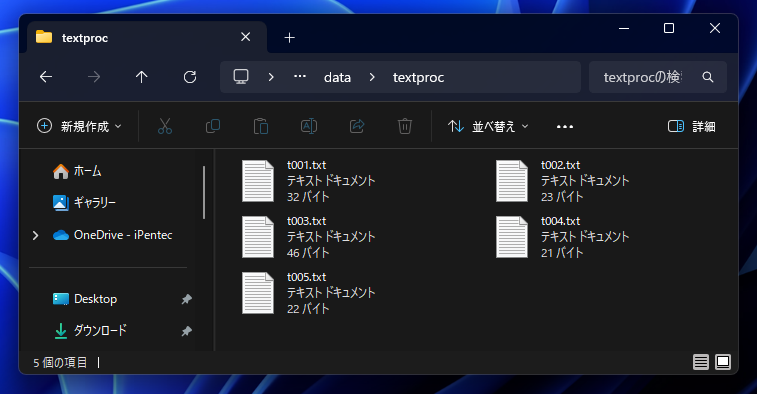Switch to large thumbnails view in status bar
Screen dimensions: 757x394
(x=723, y=362)
